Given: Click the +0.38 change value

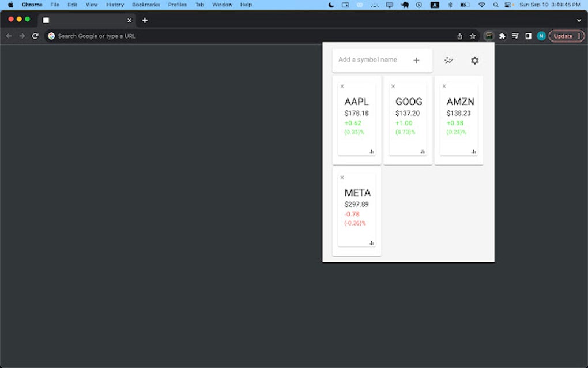Looking at the screenshot, I should click(455, 123).
